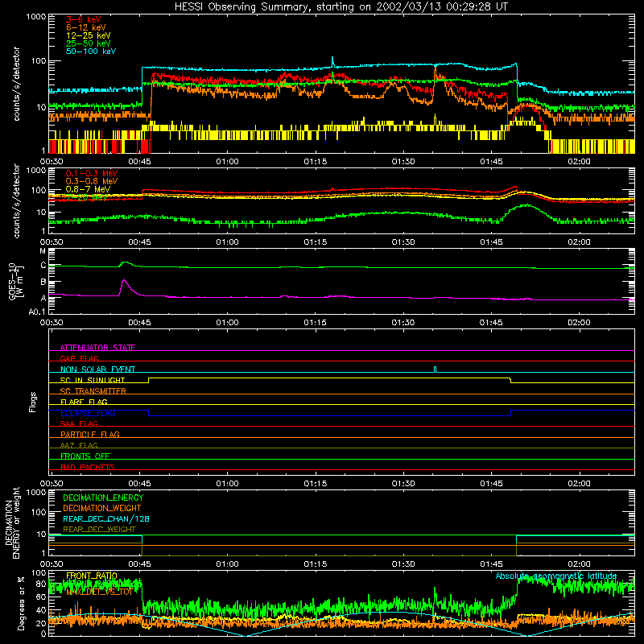Screen dimensions: 644x644
Task: Select the yellow 12-25 keV legend label
Action: click(x=88, y=35)
